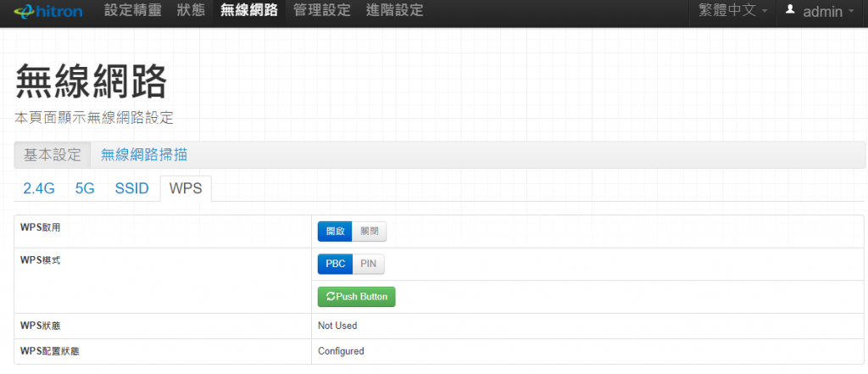Expand the admin account dropdown arrow
This screenshot has width=868, height=374.
(x=850, y=12)
